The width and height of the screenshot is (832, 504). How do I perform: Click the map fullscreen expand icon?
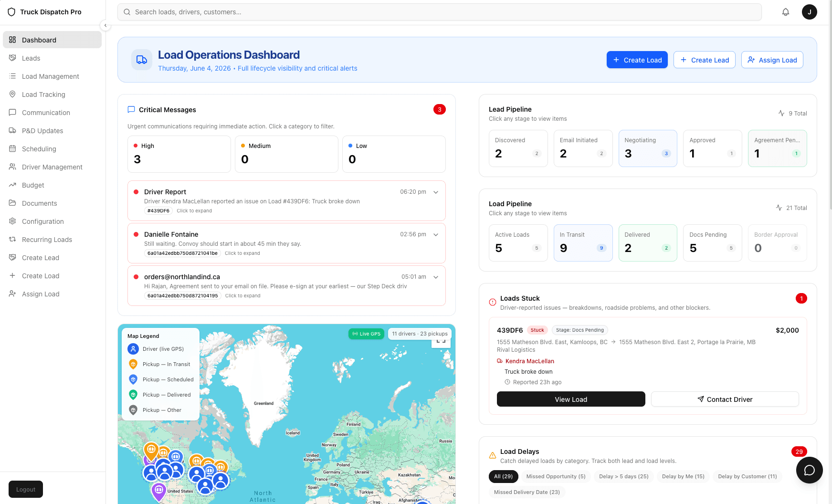coord(441,341)
